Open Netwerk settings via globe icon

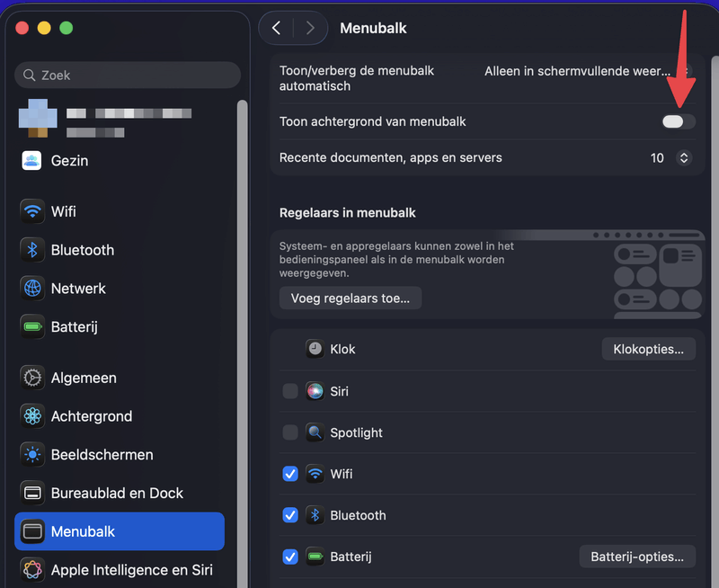point(33,289)
